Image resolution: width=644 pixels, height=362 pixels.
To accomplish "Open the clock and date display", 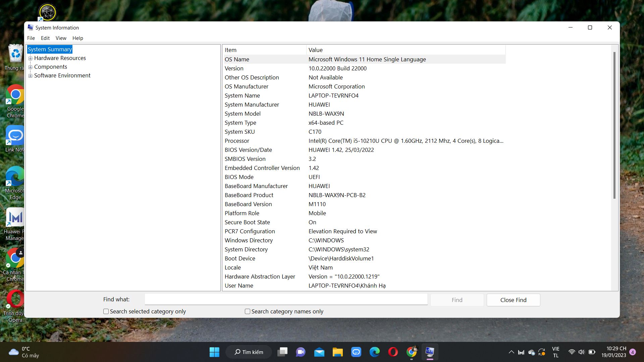I will click(x=614, y=352).
